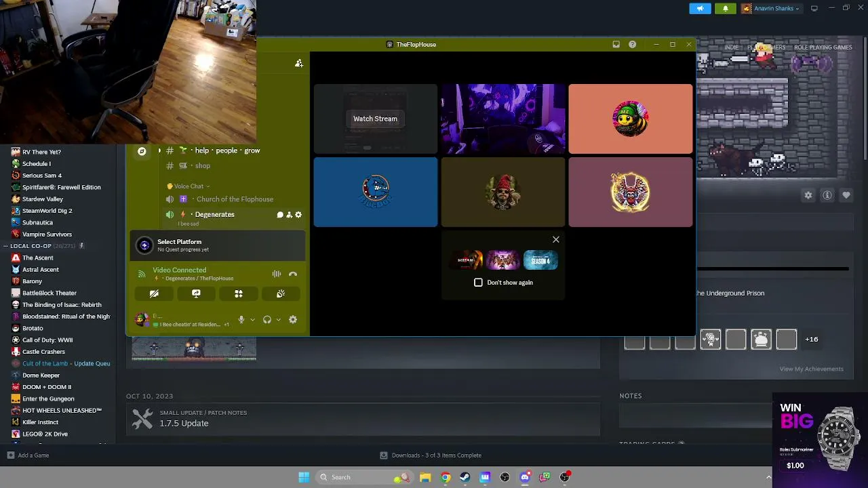Open the invite members icon in Discord header
Screen dimensions: 868x488
[299, 63]
